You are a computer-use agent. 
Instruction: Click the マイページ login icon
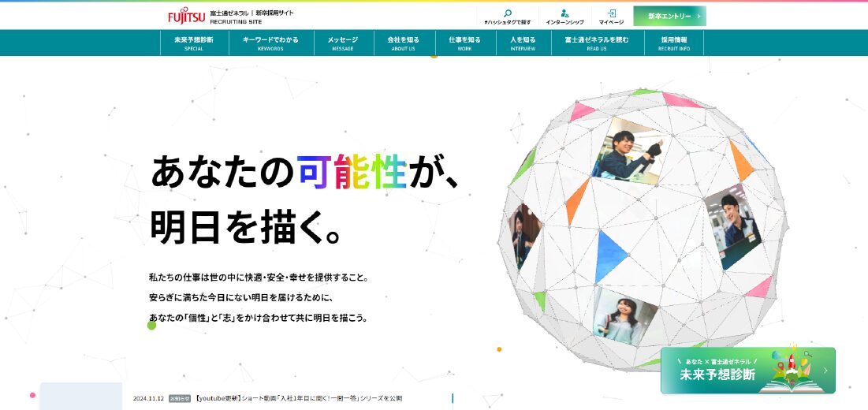click(611, 13)
